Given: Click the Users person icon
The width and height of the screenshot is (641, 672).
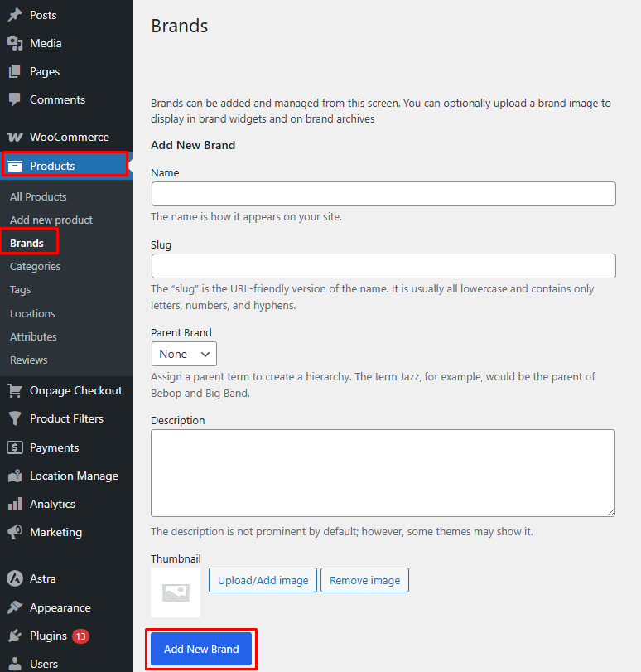Looking at the screenshot, I should point(15,664).
